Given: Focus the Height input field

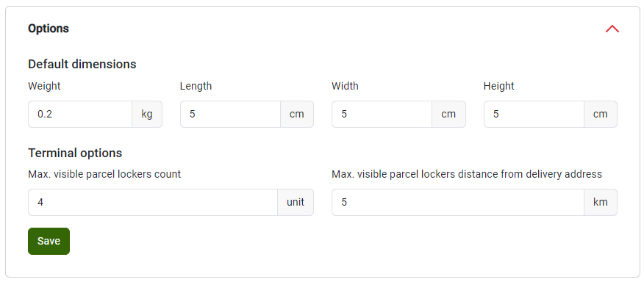Looking at the screenshot, I should 534,114.
